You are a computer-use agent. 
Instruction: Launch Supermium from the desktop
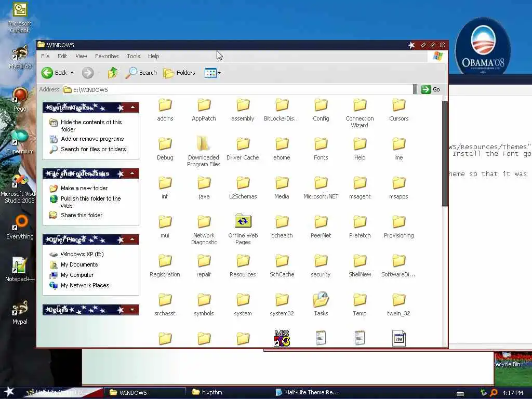click(x=20, y=142)
